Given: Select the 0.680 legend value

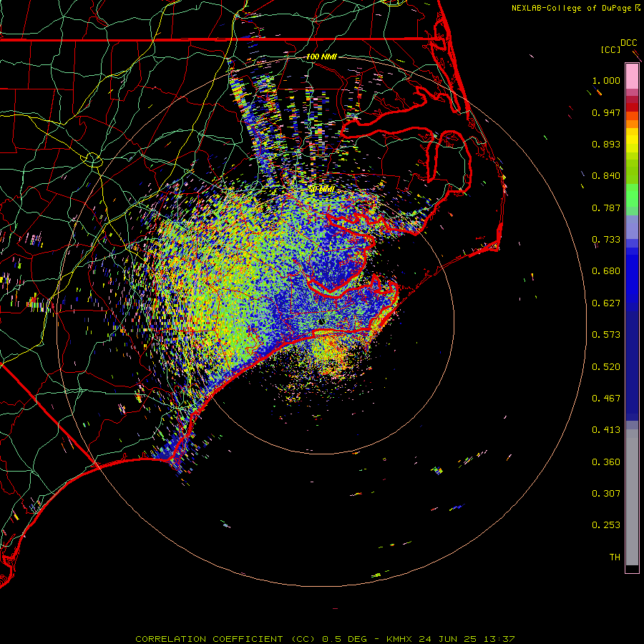Looking at the screenshot, I should [606, 271].
